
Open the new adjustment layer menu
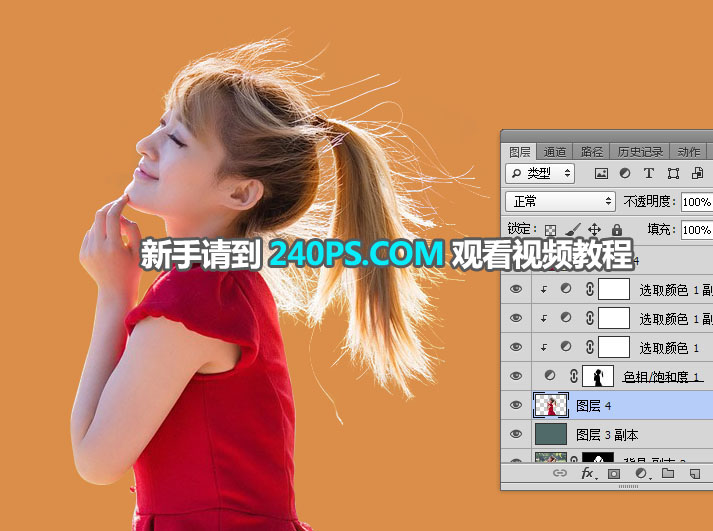640,473
